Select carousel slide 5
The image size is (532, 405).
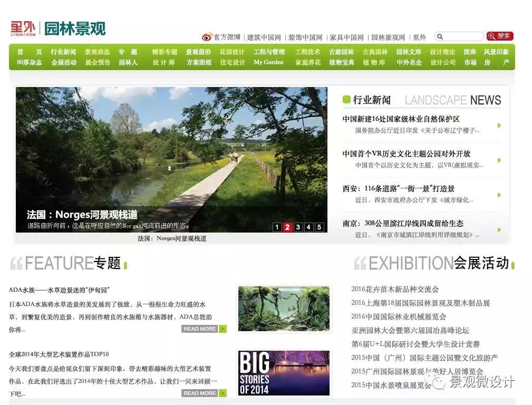(x=319, y=227)
